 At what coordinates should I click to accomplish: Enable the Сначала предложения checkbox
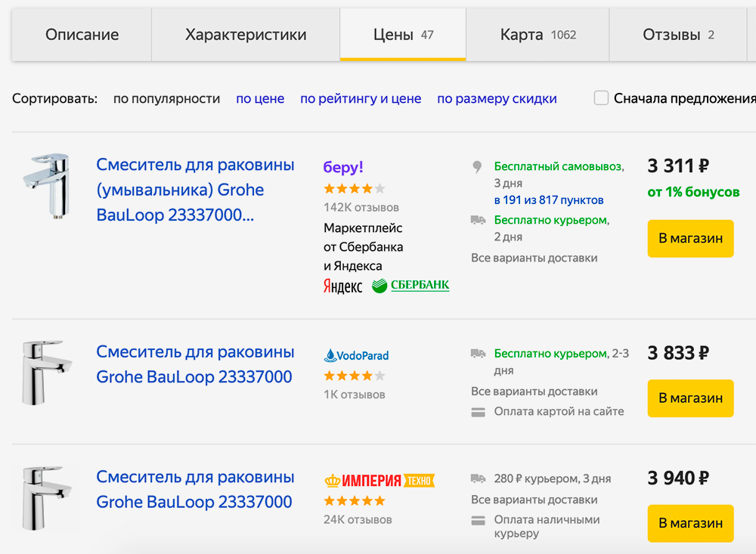coord(601,98)
